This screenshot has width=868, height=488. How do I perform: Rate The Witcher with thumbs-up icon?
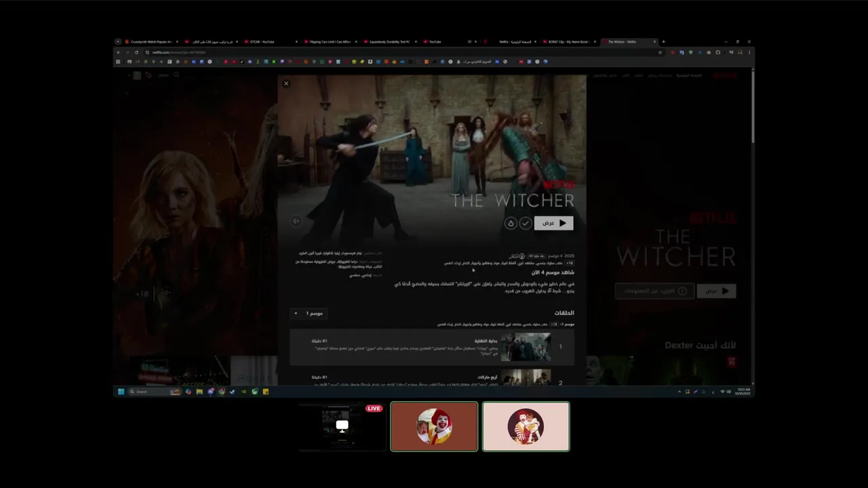click(x=511, y=223)
